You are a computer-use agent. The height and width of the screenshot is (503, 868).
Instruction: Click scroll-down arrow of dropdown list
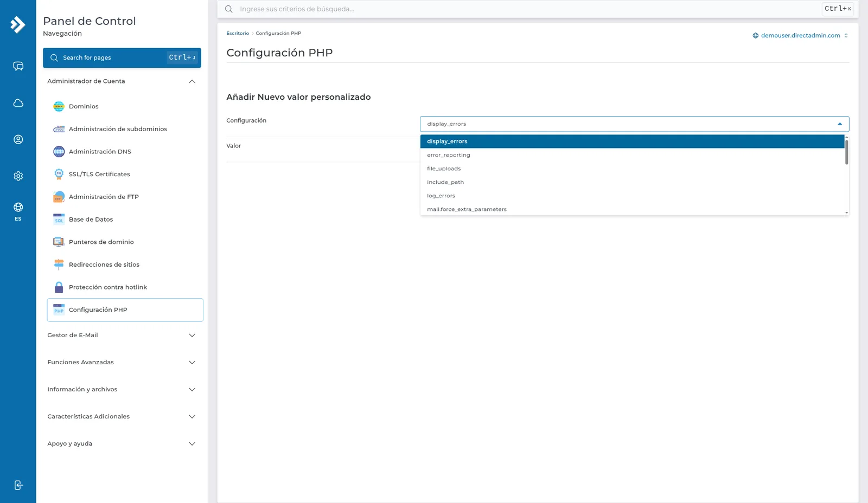[846, 213]
